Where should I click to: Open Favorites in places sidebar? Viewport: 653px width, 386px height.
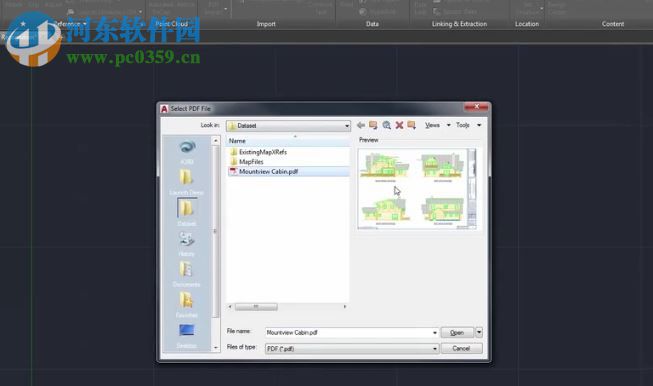click(x=187, y=305)
